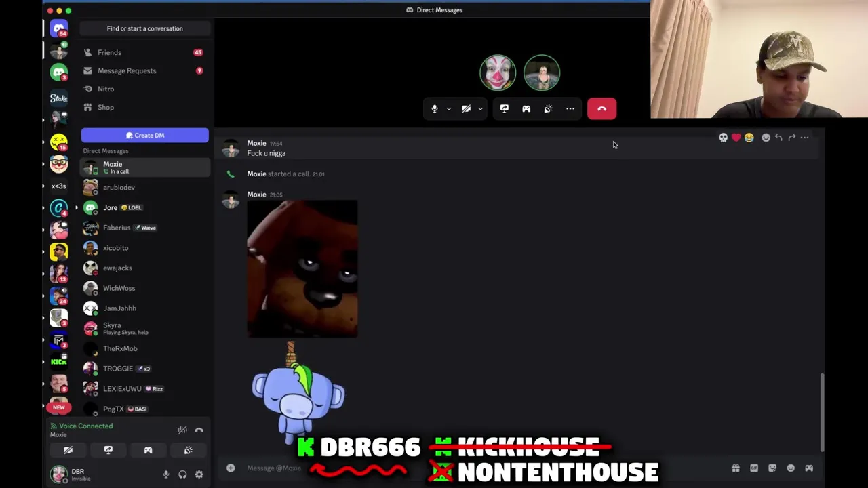Expand microphone input options arrow
This screenshot has height=488, width=868.
point(448,108)
